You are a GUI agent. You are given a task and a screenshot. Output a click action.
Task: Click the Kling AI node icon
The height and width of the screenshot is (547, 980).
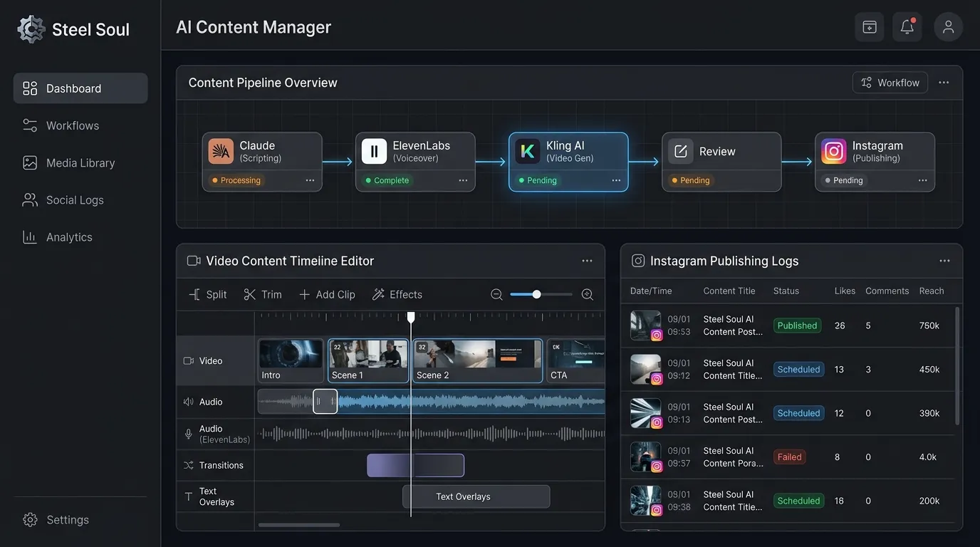tap(528, 151)
